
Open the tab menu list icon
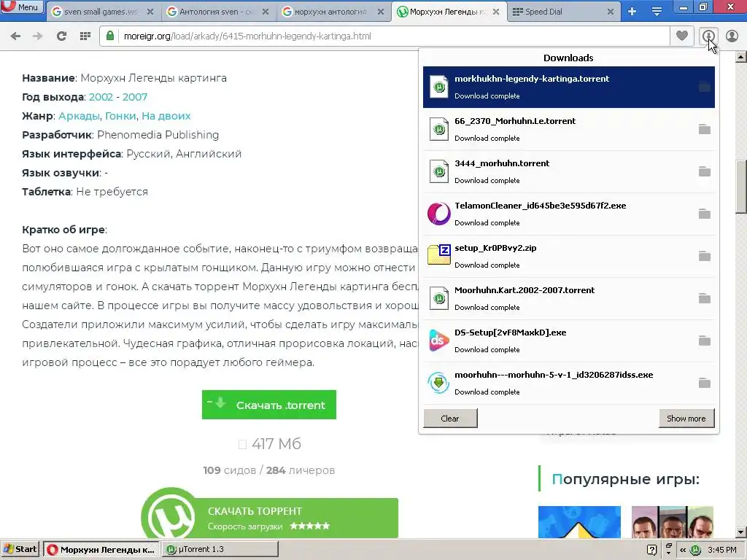(x=657, y=12)
